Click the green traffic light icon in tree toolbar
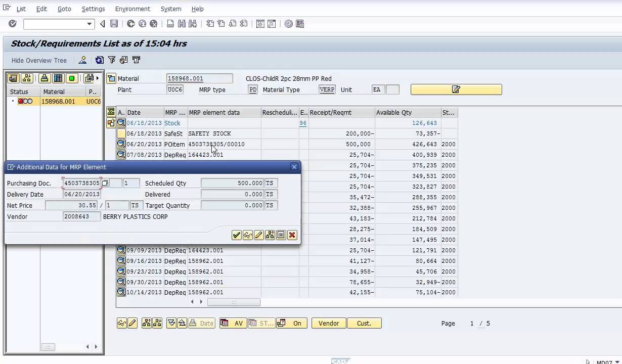Viewport: 622px width, 364px height. (x=72, y=78)
